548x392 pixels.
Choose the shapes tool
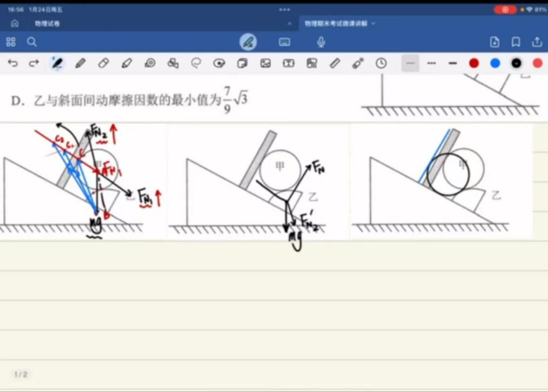(173, 63)
